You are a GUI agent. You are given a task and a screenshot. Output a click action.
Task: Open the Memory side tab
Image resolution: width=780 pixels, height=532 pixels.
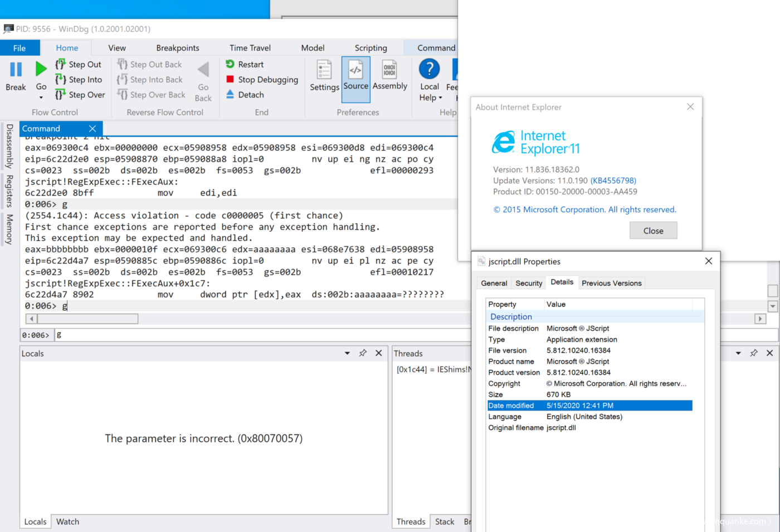pos(9,229)
